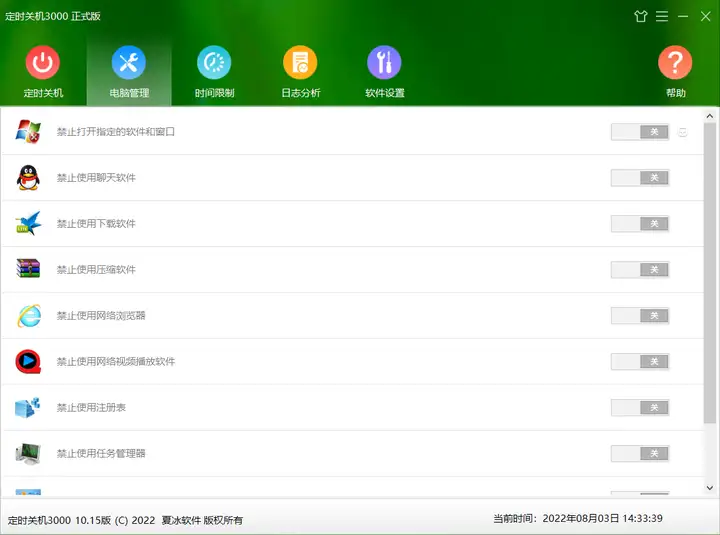Click the WinRAR compression software icon
Viewport: 720px width, 535px height.
28,269
